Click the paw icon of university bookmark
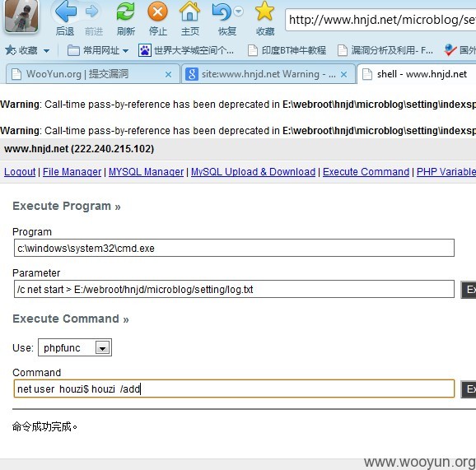476x470 pixels. tap(145, 50)
